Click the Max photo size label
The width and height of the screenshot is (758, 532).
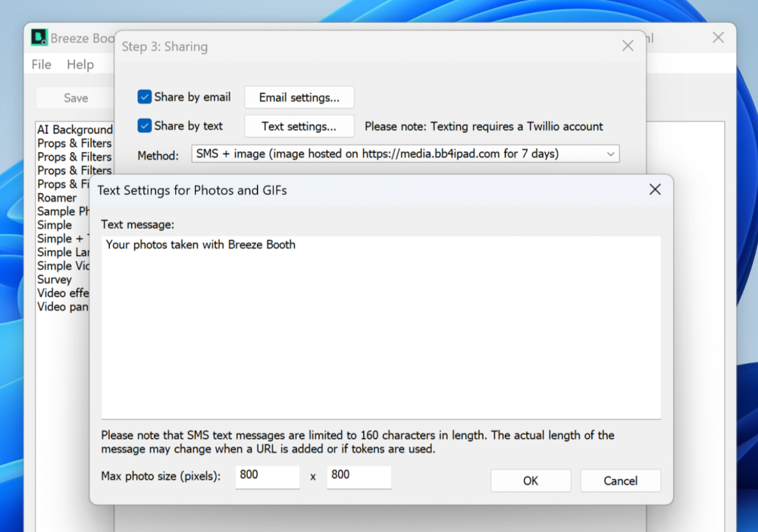161,477
